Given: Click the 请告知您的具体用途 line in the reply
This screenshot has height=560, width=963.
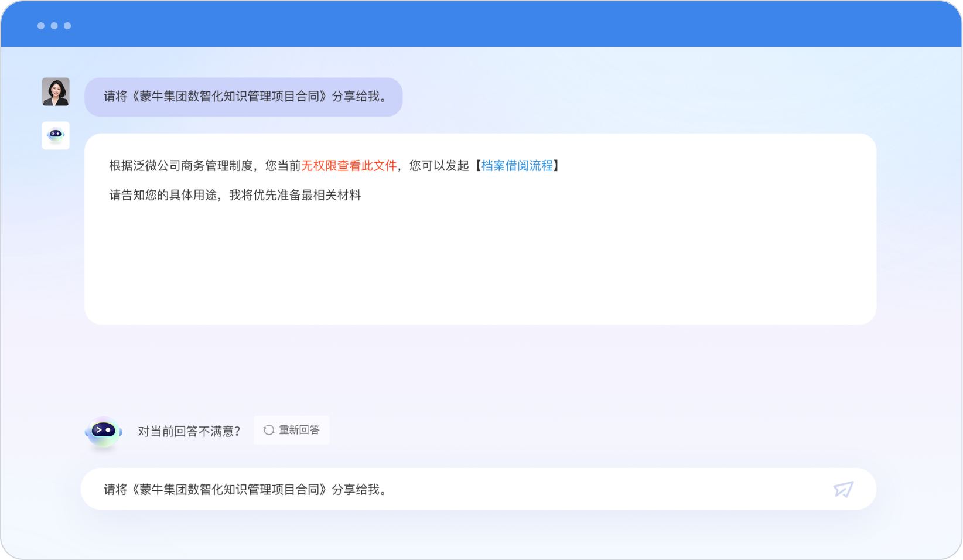Looking at the screenshot, I should [235, 195].
